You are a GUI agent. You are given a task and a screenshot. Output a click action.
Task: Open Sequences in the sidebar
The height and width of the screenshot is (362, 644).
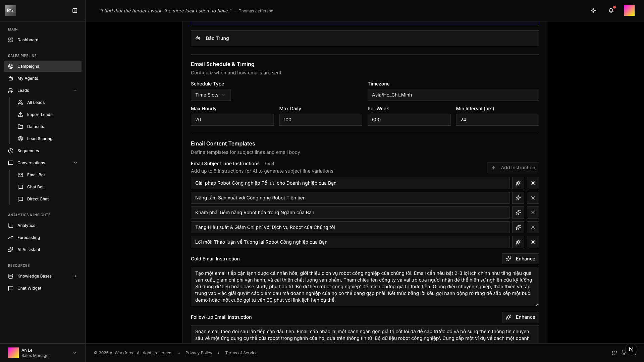(x=28, y=151)
